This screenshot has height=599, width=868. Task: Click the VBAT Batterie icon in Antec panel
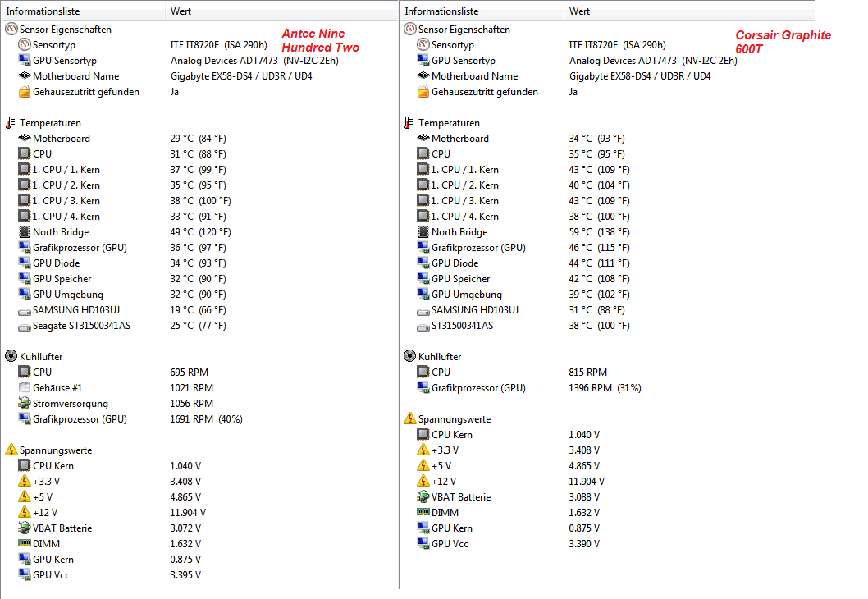25,528
